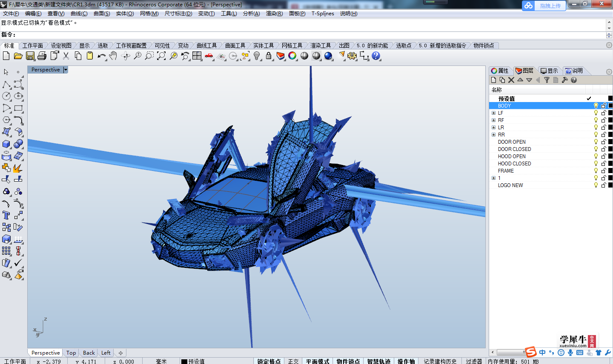Expand the layer named 1
Screen dimensions: 613x364
click(493, 178)
